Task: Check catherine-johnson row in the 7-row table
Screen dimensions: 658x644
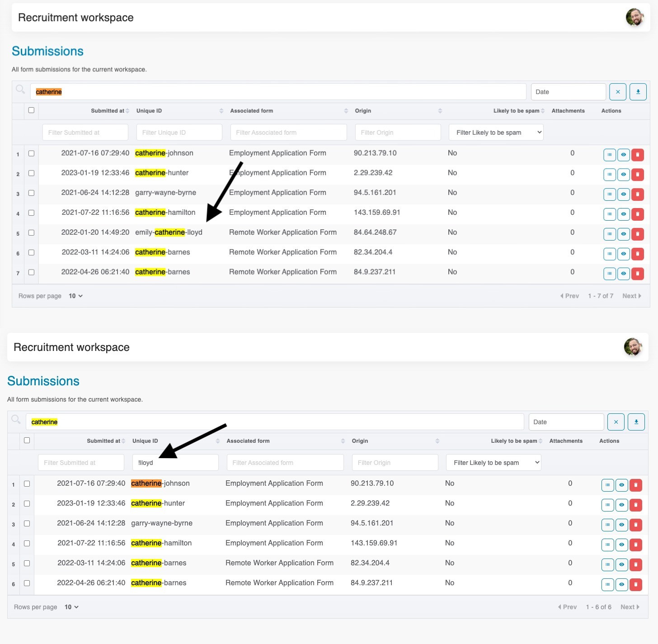Action: (31, 153)
